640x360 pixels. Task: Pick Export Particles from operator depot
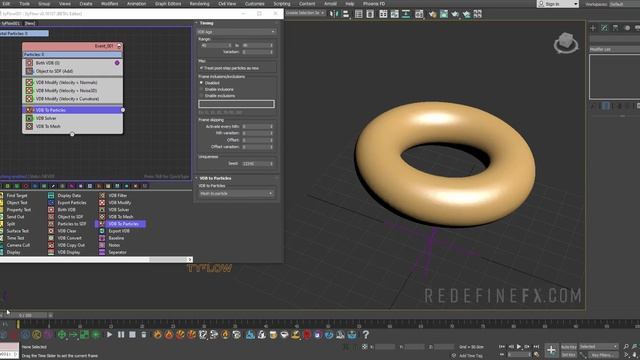[67, 202]
